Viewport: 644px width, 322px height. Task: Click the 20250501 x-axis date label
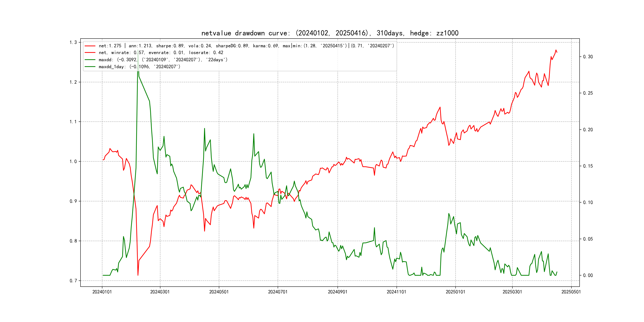(x=571, y=292)
